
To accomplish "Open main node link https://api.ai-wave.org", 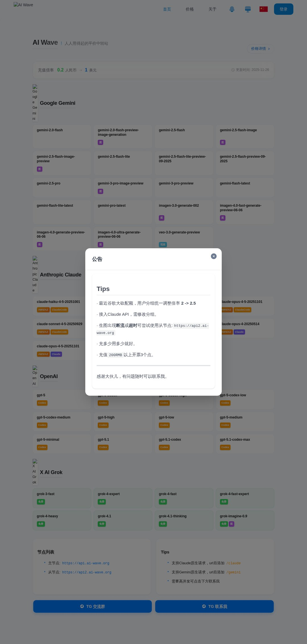I will click(x=86, y=563).
